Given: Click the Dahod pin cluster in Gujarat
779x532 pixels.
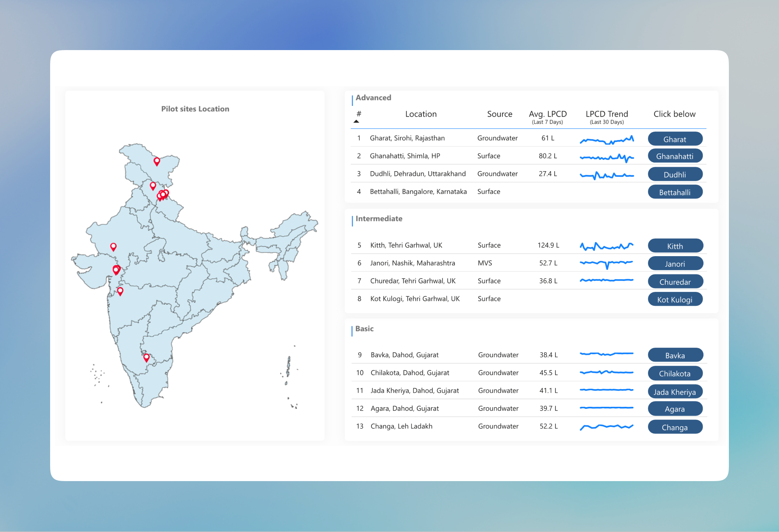Looking at the screenshot, I should (x=116, y=270).
